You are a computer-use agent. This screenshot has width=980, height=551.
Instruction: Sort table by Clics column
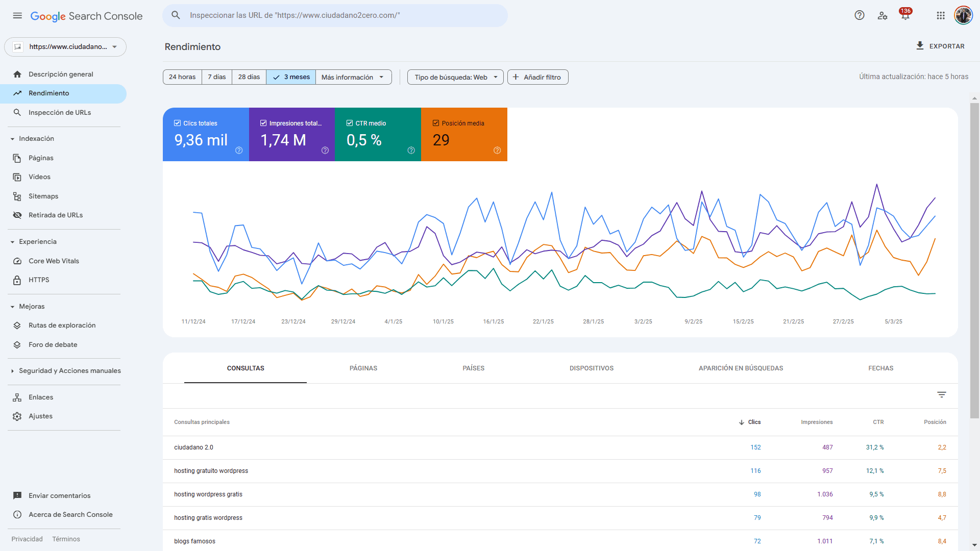pyautogui.click(x=749, y=422)
